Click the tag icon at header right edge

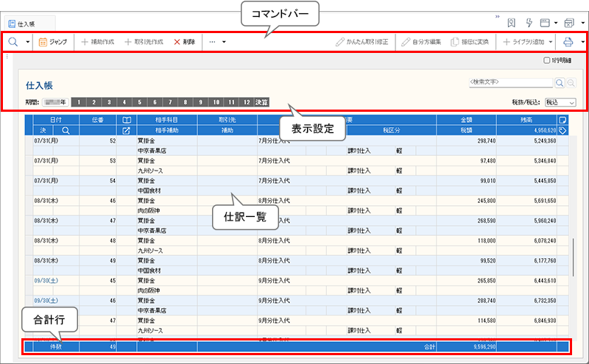click(562, 130)
